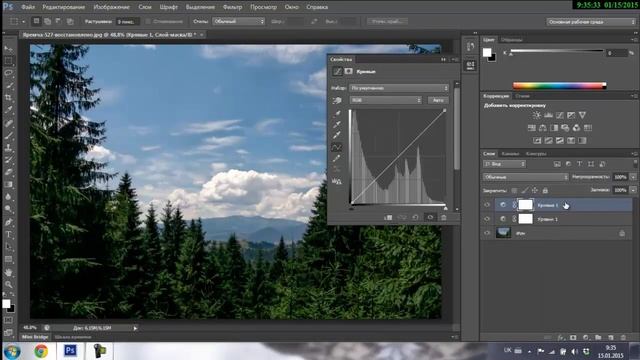Pick the white point eyedropper in Curves
Image resolution: width=640 pixels, height=360 pixels.
[337, 135]
